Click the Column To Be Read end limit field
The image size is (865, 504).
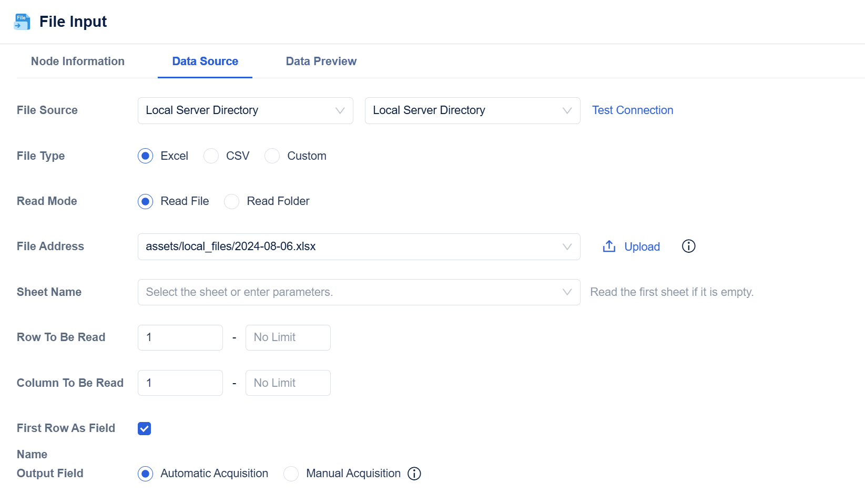(x=288, y=383)
